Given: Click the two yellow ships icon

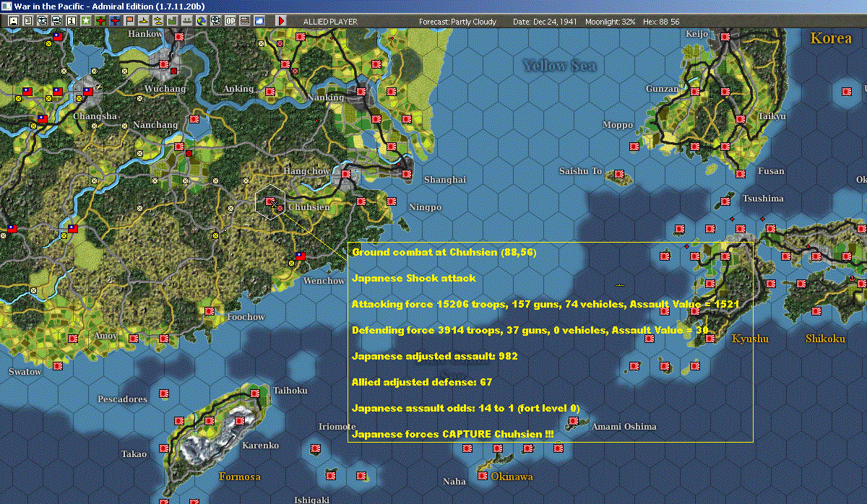Looking at the screenshot, I should point(158,21).
